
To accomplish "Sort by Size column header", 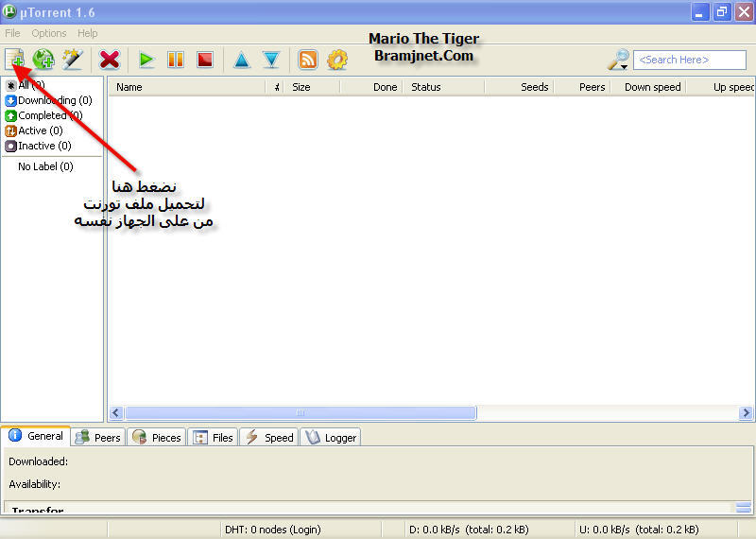I will coord(312,87).
